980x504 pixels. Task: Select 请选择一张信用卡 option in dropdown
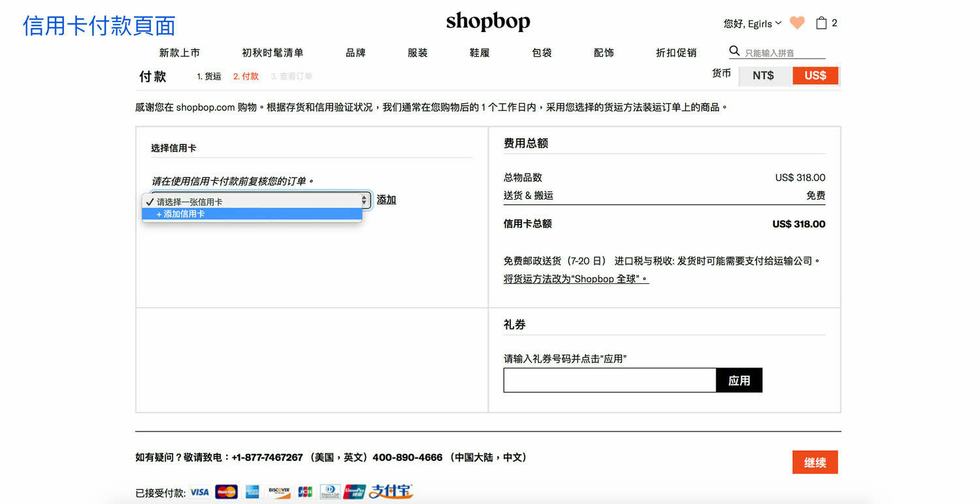coord(252,202)
